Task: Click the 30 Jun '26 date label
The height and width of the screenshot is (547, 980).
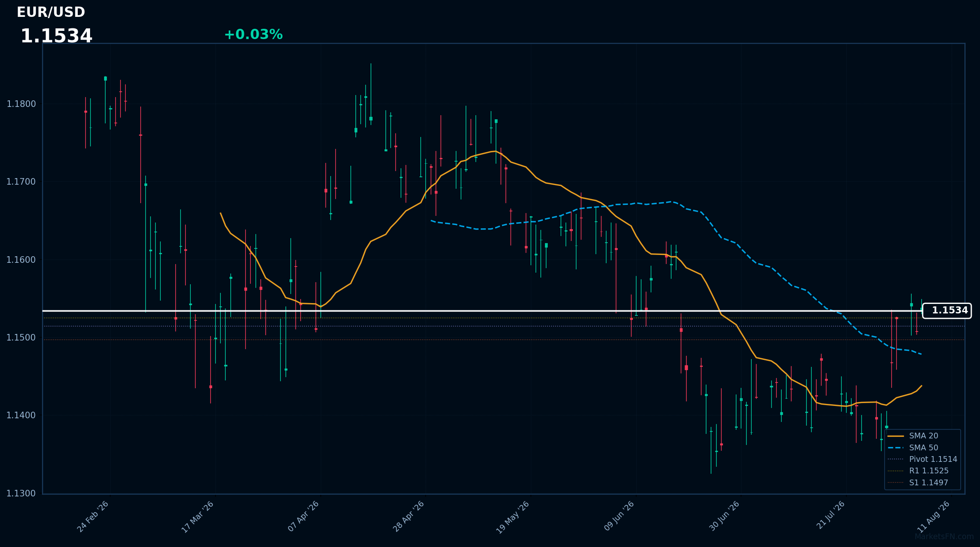Action: [x=725, y=516]
